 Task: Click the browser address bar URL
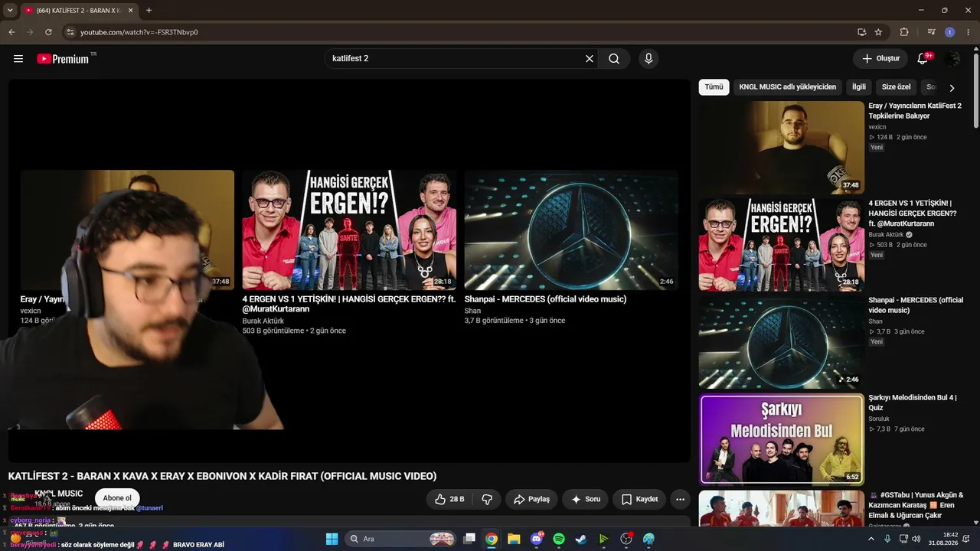tap(139, 32)
